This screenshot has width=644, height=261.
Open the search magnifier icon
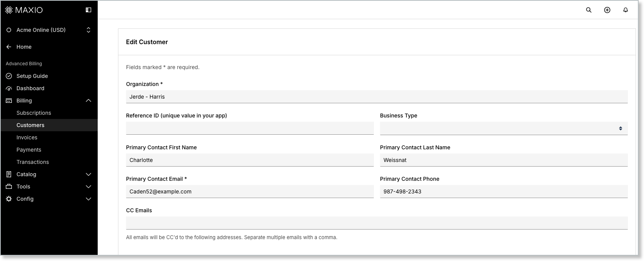click(589, 10)
